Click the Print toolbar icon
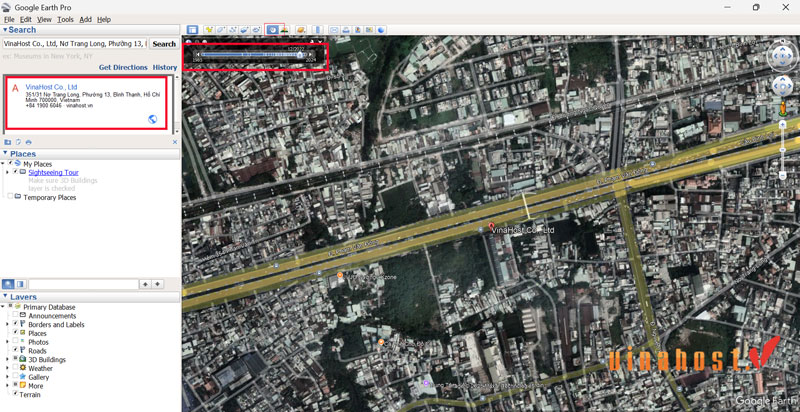Viewport: 800px width, 412px height. click(x=346, y=30)
